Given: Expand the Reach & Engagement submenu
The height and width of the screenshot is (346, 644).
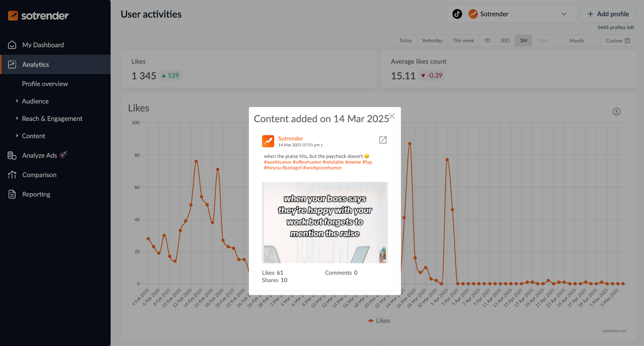Looking at the screenshot, I should [x=52, y=118].
